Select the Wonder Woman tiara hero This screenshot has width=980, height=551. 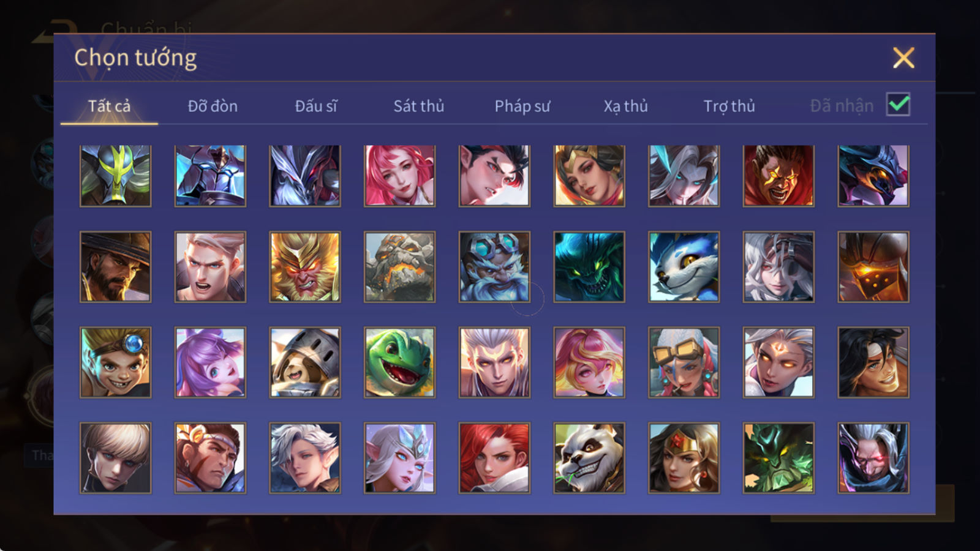[684, 458]
